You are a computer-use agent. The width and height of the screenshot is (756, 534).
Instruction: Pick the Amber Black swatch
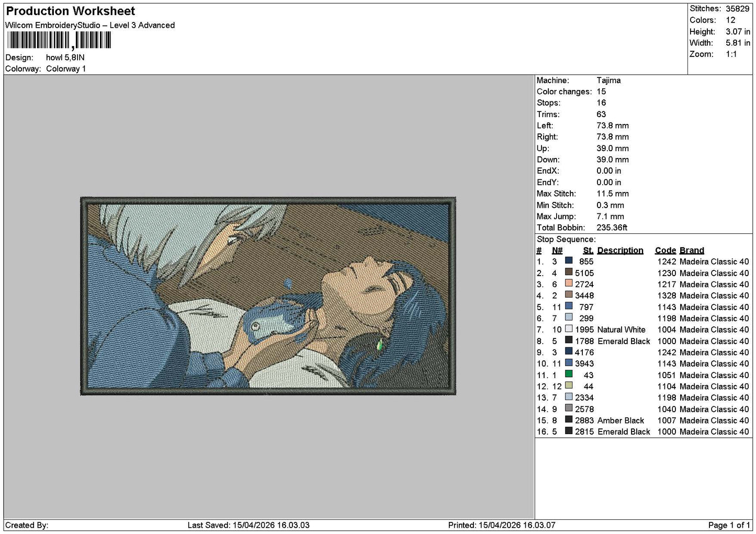click(x=569, y=419)
